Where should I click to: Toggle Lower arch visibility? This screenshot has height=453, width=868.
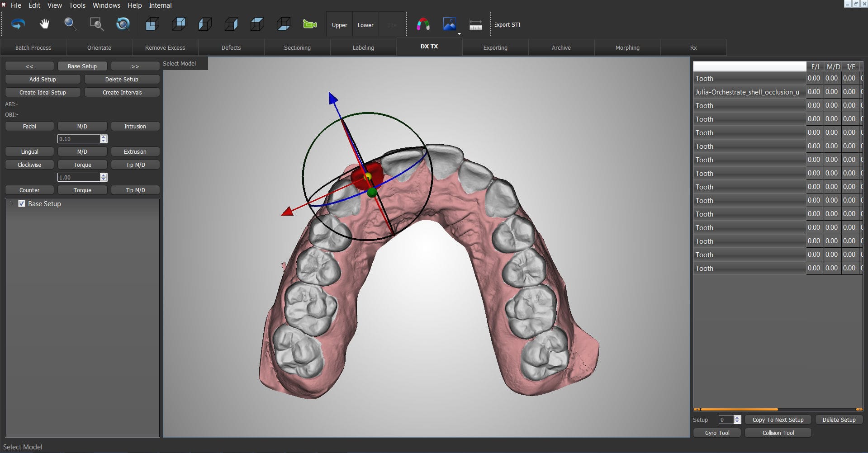click(x=365, y=24)
